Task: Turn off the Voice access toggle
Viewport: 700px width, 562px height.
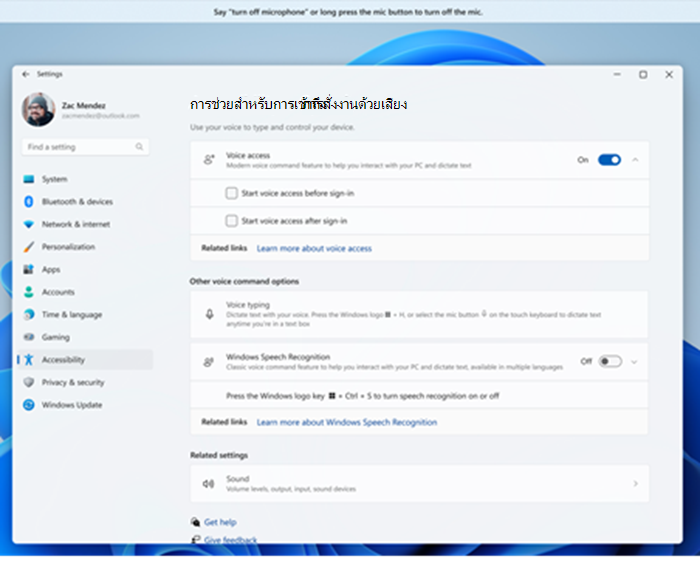Action: 609,160
